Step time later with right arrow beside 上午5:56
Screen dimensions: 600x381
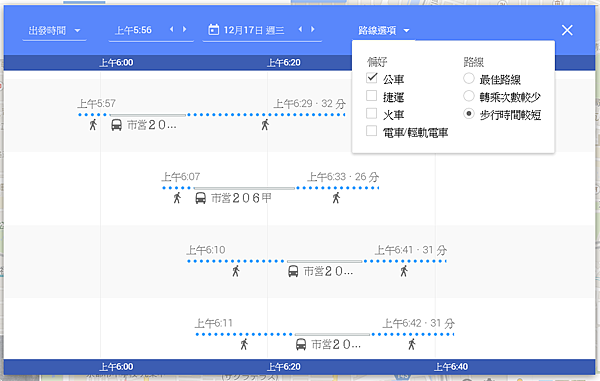point(184,29)
